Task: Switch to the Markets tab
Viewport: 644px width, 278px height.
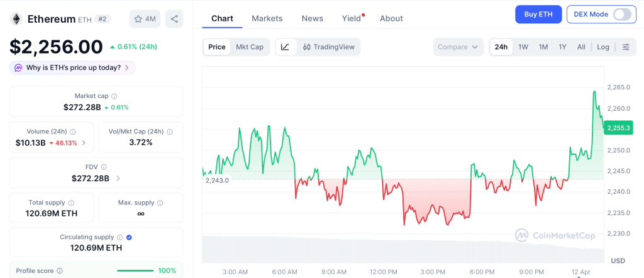Action: coord(267,18)
